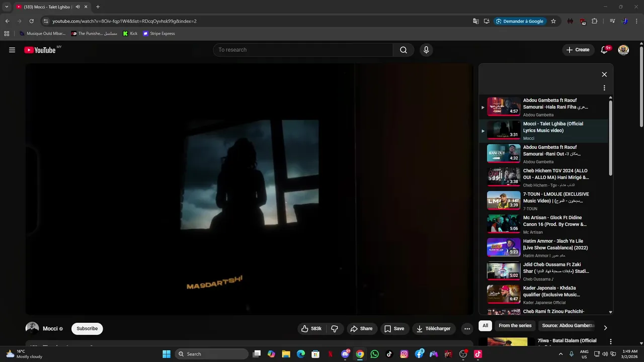
Task: Mute the tab via speaker icon
Action: [77, 7]
